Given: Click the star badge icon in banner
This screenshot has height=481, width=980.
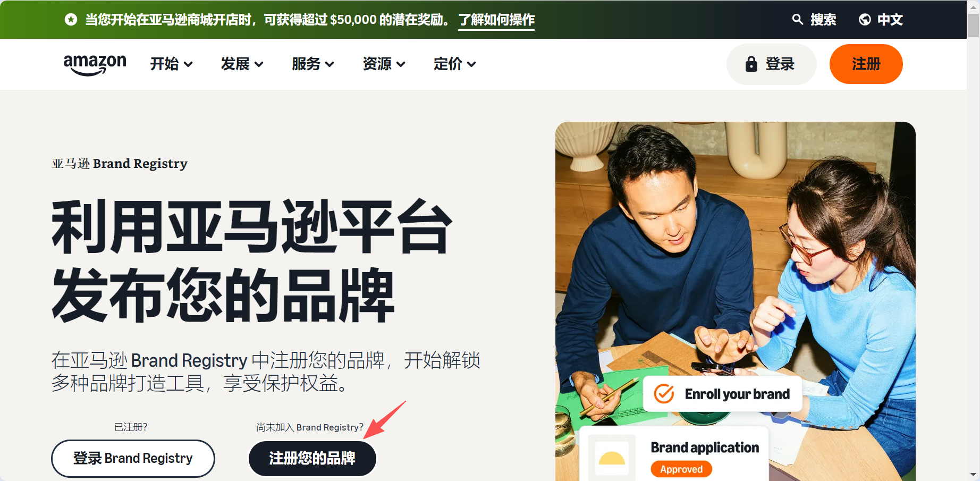Looking at the screenshot, I should tap(71, 20).
